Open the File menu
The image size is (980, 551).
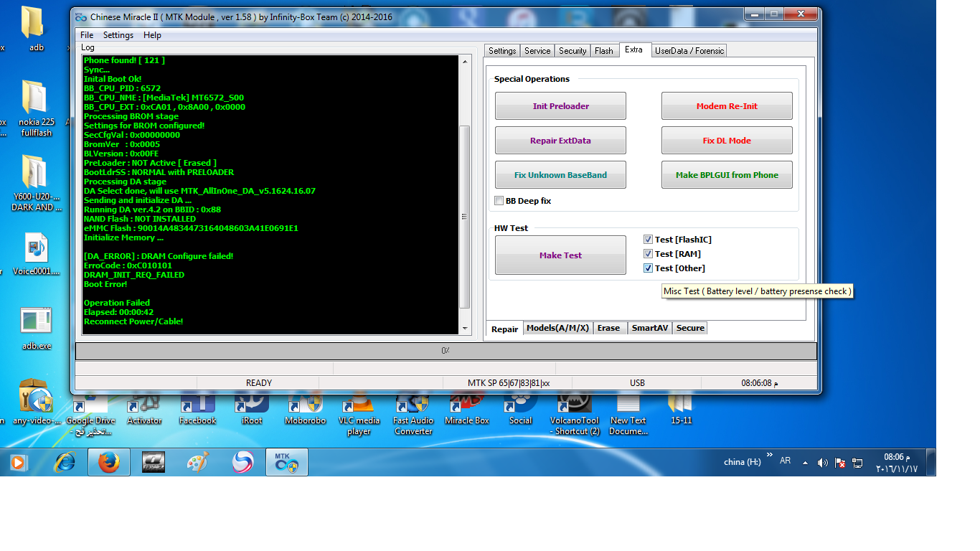(x=87, y=35)
